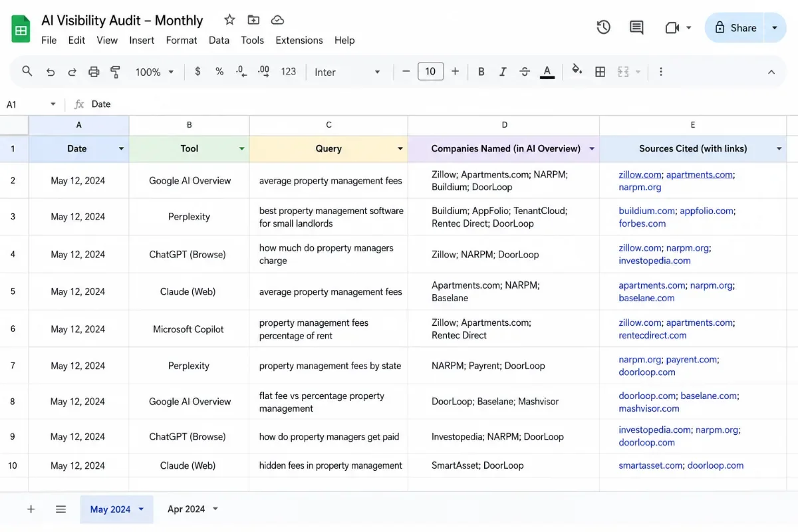Open the borders tool
Image resolution: width=798 pixels, height=532 pixels.
coord(600,72)
